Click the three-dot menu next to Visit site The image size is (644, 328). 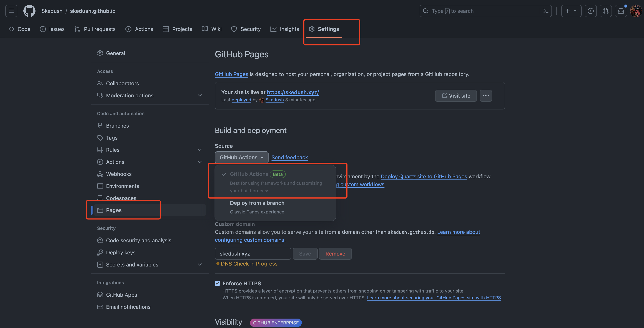tap(486, 96)
